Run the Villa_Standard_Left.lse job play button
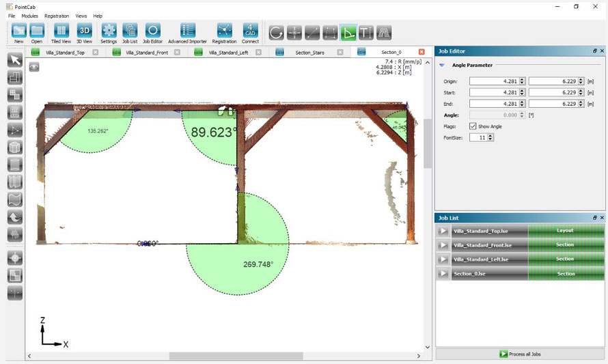Screen dimensions: 608x364 (x=443, y=260)
